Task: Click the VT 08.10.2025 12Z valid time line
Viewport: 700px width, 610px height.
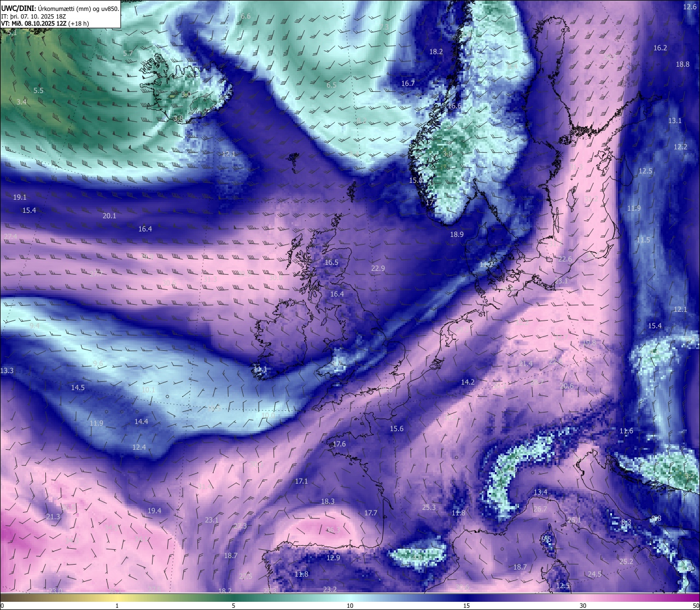Action: tap(45, 24)
